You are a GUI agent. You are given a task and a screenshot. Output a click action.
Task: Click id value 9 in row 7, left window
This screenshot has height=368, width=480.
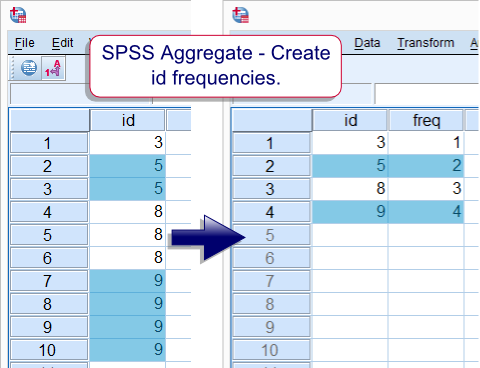coord(127,281)
